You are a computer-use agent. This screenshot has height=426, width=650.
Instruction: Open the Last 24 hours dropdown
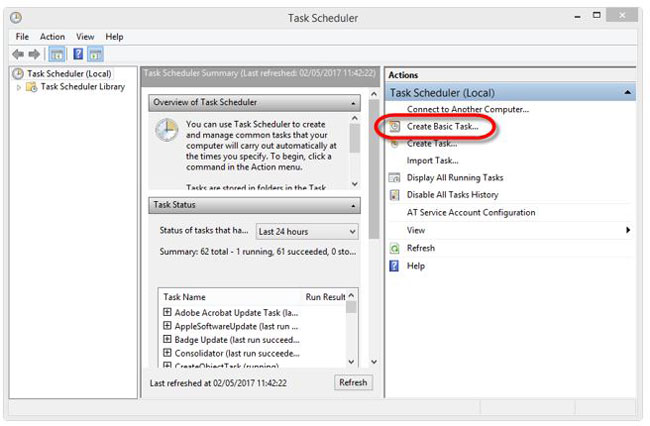pyautogui.click(x=307, y=231)
